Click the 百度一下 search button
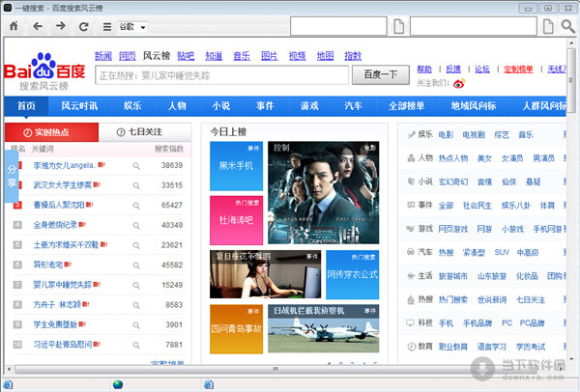The height and width of the screenshot is (392, 580). tap(381, 75)
